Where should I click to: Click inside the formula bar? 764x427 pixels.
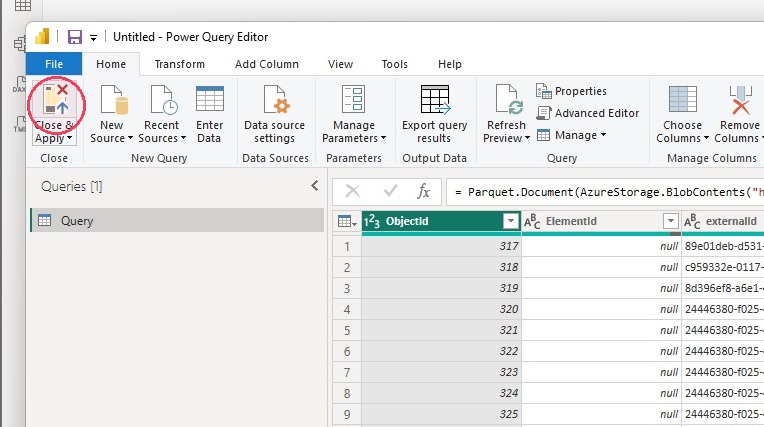[605, 192]
